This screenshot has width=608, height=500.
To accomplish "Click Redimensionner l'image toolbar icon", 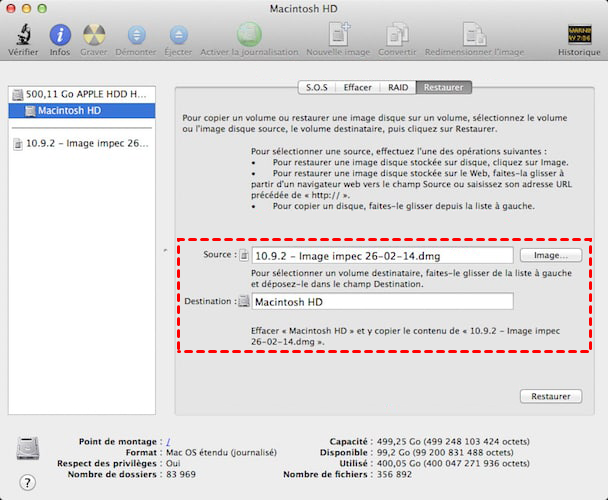I will [475, 35].
